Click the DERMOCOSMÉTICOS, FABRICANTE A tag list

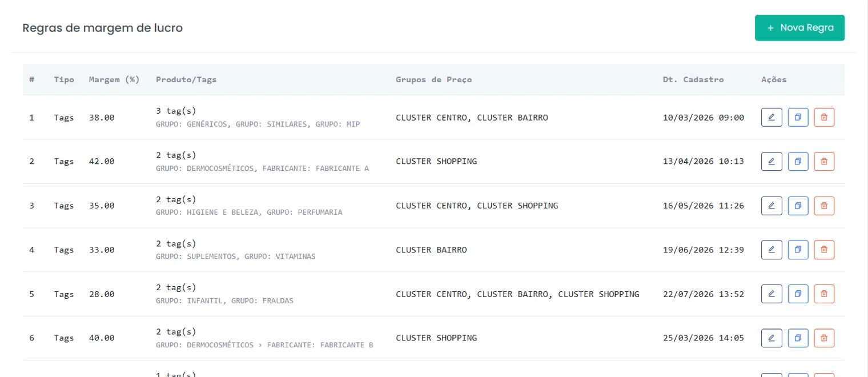tap(263, 169)
